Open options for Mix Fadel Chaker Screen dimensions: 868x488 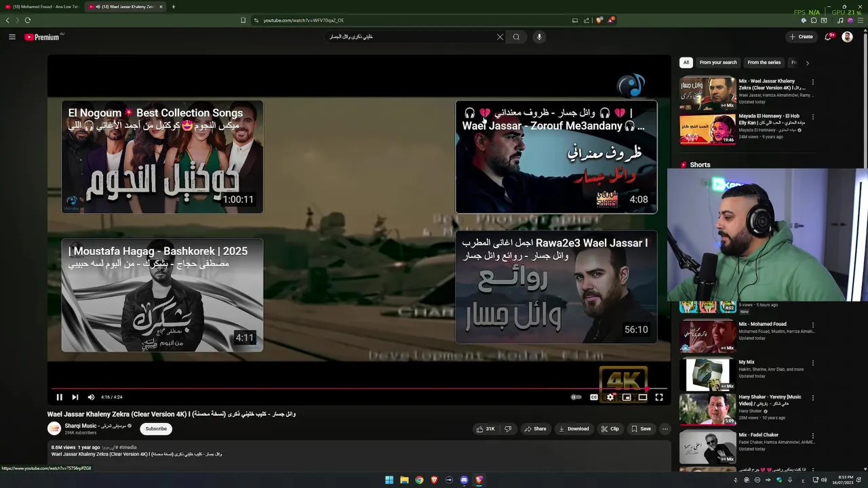pos(813,436)
